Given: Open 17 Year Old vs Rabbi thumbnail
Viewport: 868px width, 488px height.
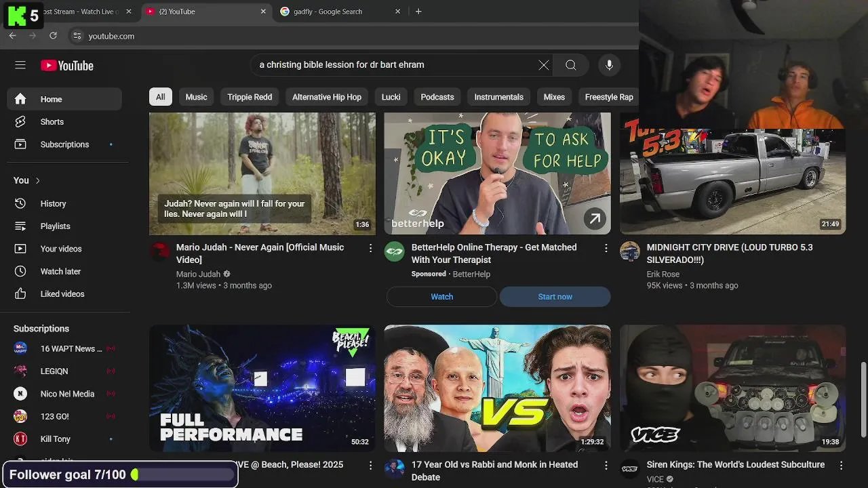Looking at the screenshot, I should (x=498, y=388).
